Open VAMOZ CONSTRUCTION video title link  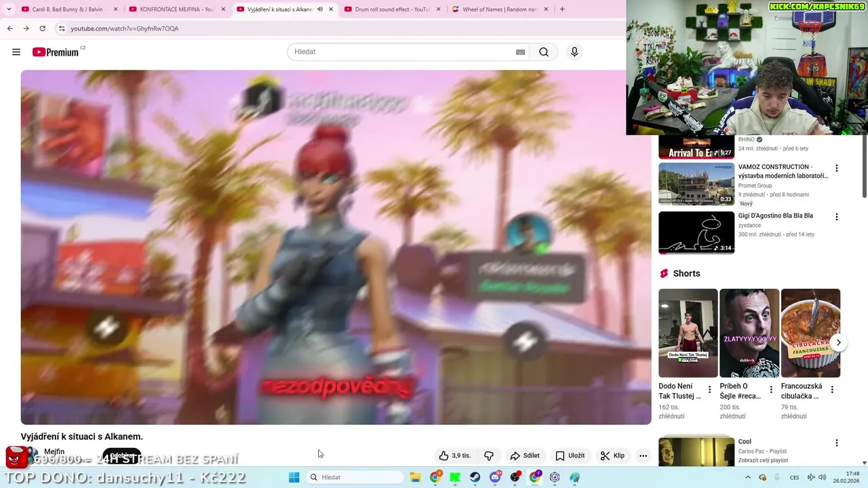783,171
